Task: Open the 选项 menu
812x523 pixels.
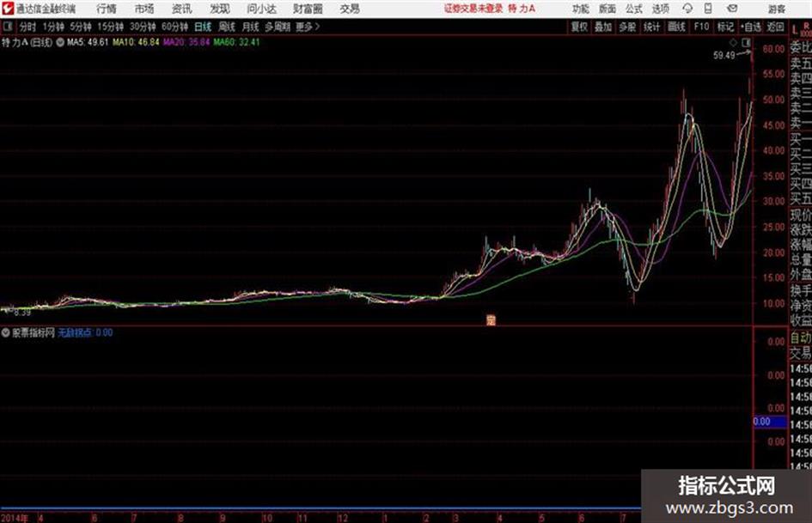Action: click(x=661, y=9)
